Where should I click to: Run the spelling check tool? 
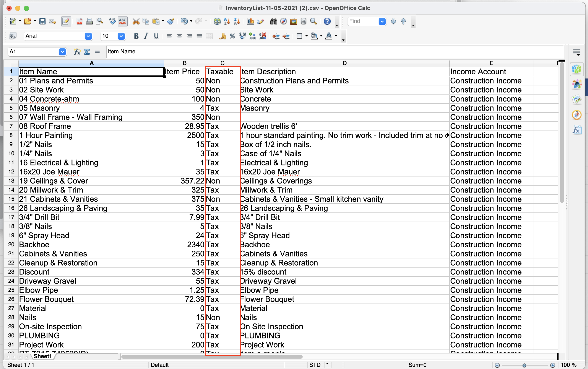[x=112, y=21]
